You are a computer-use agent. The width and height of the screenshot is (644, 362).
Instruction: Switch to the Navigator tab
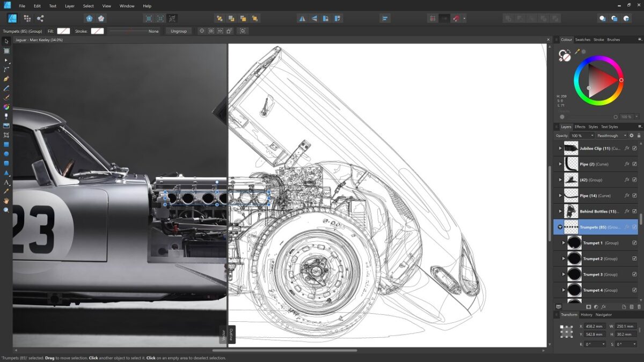(x=603, y=315)
